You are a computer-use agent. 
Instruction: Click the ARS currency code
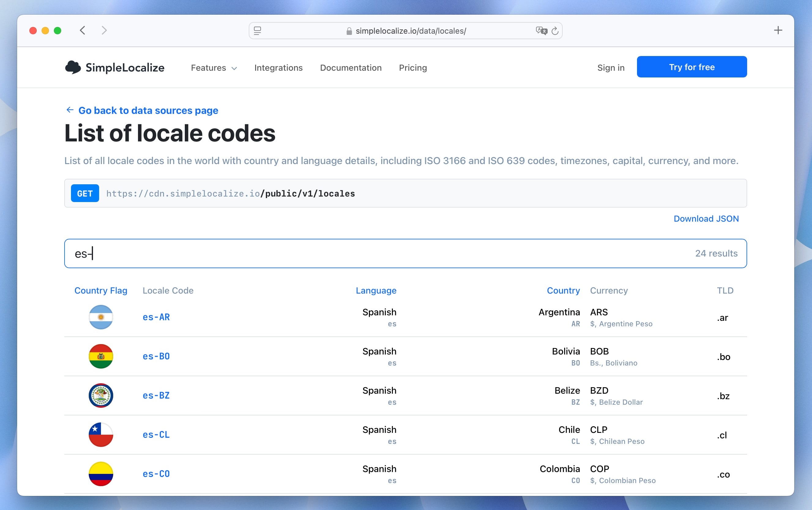(x=599, y=312)
